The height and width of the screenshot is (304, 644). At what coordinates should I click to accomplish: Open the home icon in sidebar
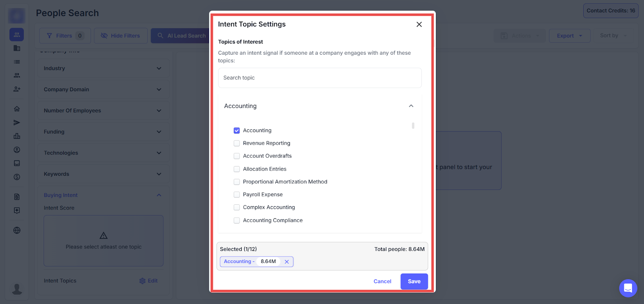click(17, 109)
